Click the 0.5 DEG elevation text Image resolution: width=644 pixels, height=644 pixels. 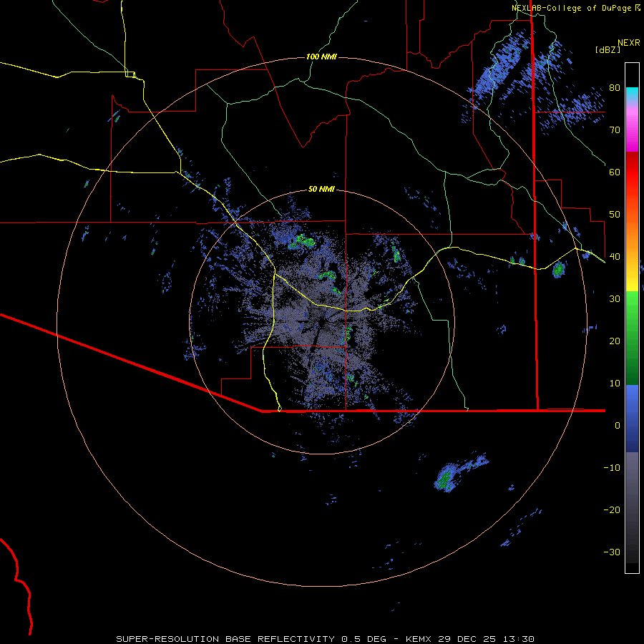[x=364, y=639]
